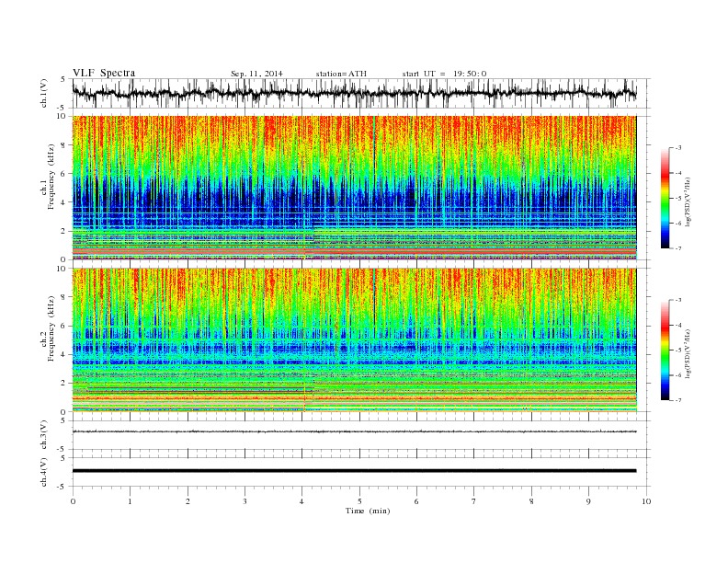
Task: Click the "5" tick on the time axis
Action: [359, 501]
